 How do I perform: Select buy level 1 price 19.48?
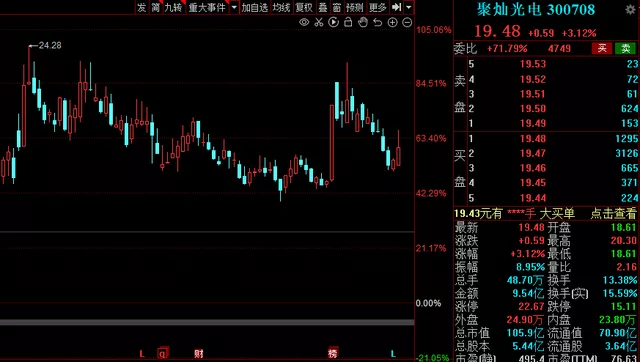[533, 139]
